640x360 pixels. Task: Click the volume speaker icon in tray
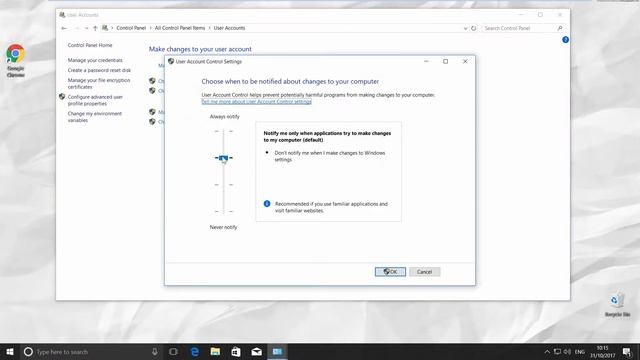click(567, 351)
